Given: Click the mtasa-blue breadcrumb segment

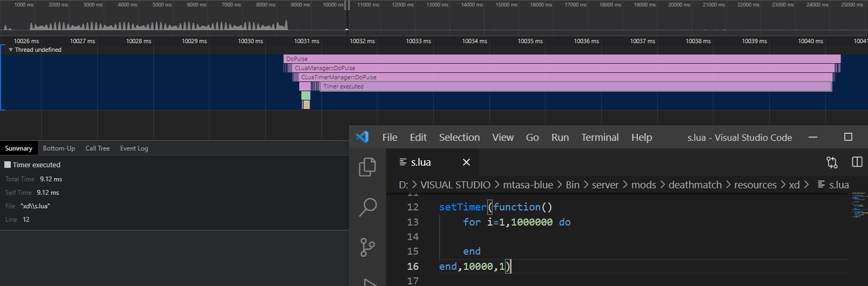Looking at the screenshot, I should point(528,185).
